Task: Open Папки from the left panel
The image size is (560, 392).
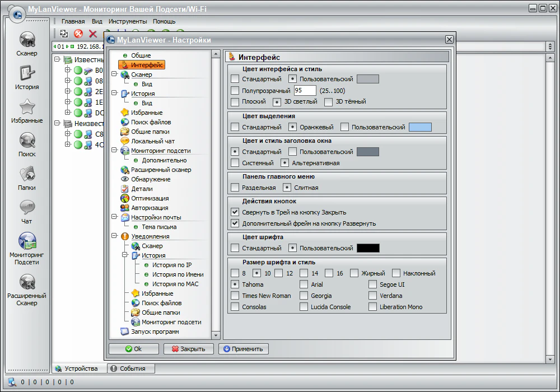Action: (x=26, y=174)
